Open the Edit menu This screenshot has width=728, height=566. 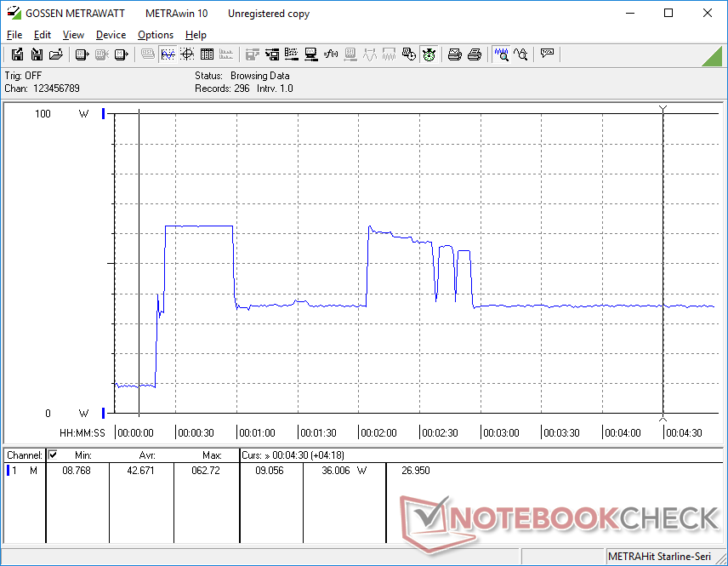pyautogui.click(x=43, y=35)
